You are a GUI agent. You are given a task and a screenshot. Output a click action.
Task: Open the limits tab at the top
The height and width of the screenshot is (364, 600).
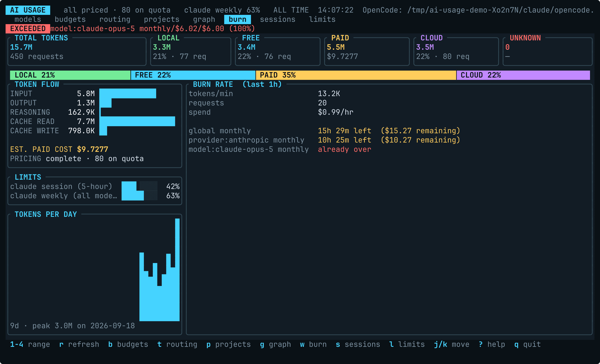(x=322, y=19)
